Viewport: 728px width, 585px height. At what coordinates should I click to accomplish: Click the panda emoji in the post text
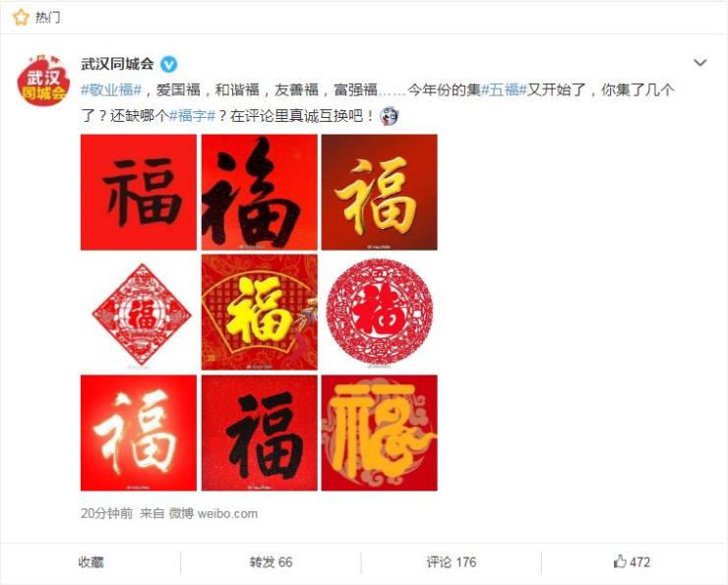pos(389,115)
